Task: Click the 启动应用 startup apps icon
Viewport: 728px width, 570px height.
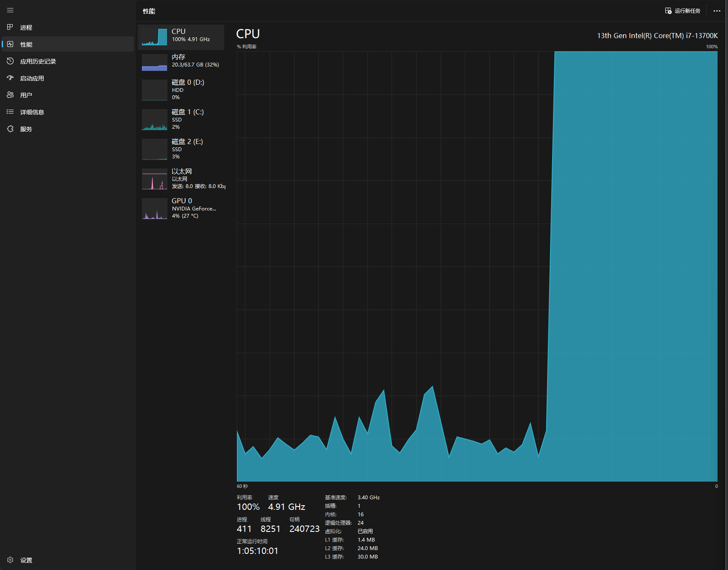Action: [x=10, y=78]
